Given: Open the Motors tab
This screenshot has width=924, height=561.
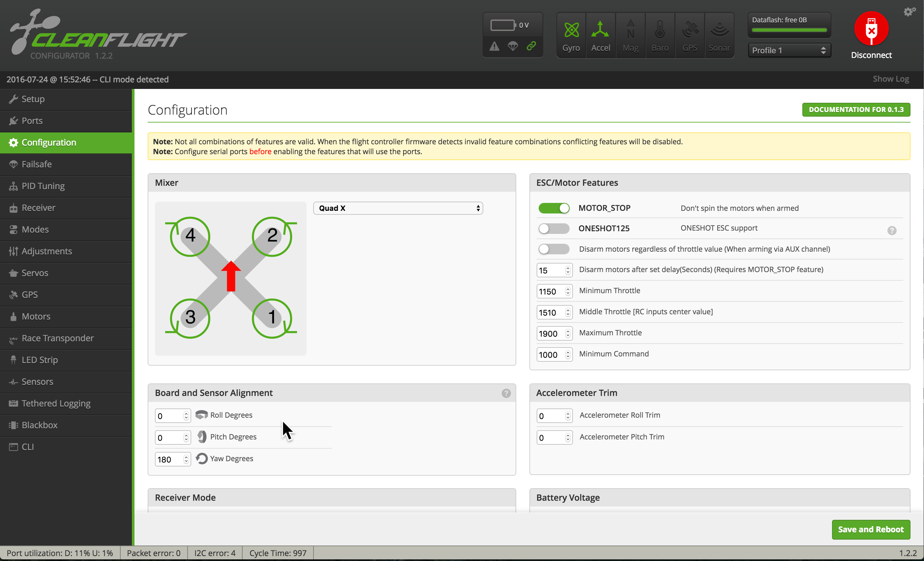Looking at the screenshot, I should coord(66,316).
